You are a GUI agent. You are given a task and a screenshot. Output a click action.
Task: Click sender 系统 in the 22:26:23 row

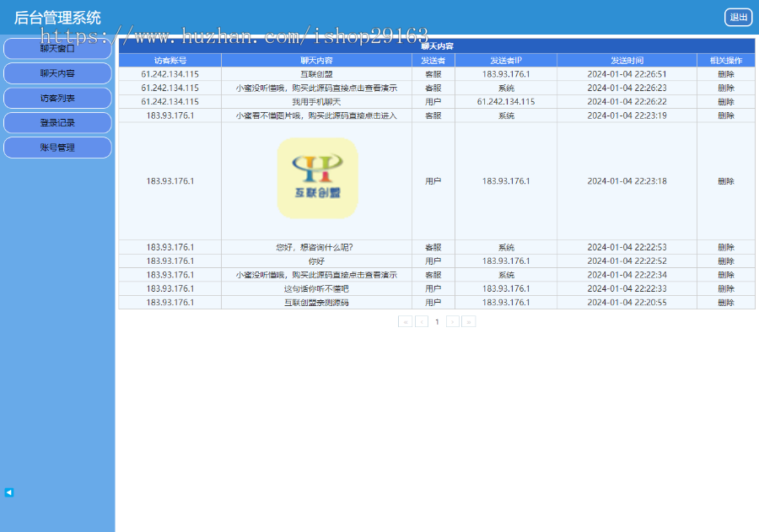[x=506, y=88]
